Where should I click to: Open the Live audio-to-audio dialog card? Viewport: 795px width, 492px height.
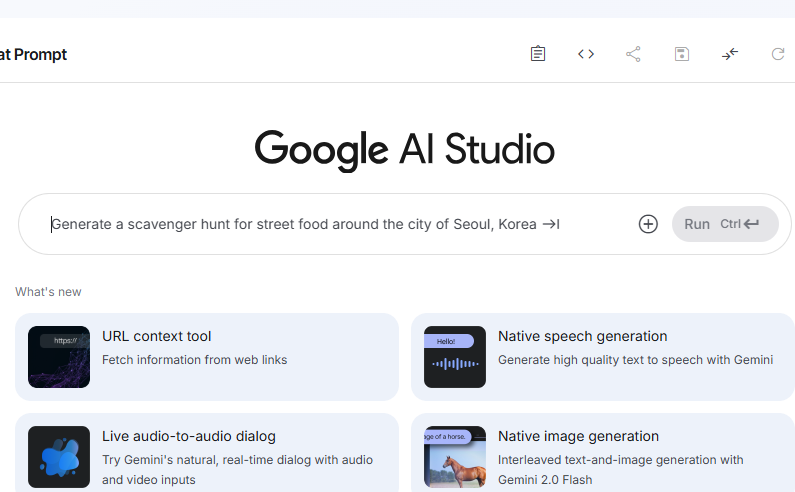(207, 452)
